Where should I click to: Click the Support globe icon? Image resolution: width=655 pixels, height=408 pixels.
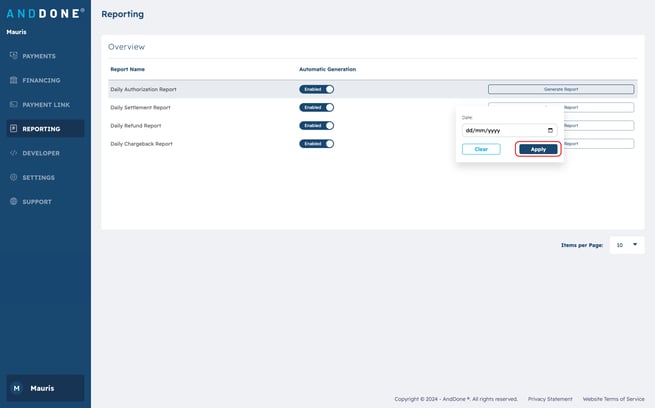(13, 202)
